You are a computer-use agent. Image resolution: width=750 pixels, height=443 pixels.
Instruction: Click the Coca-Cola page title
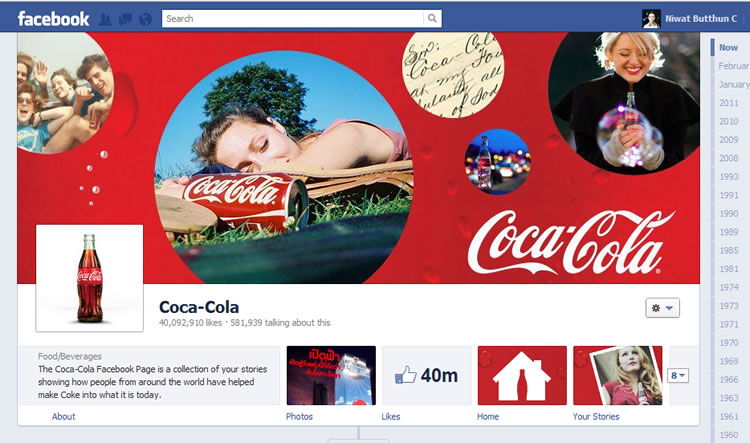click(199, 307)
